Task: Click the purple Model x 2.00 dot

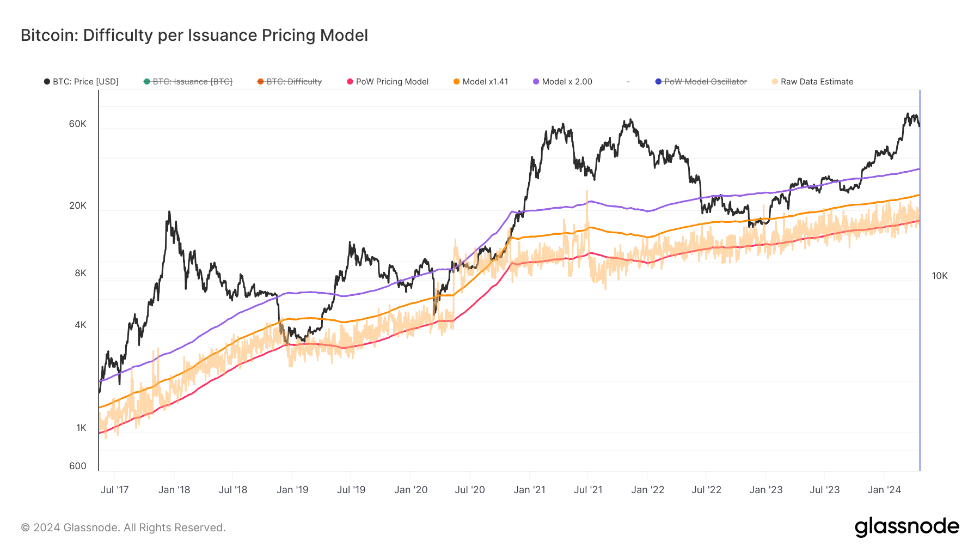Action: (536, 82)
